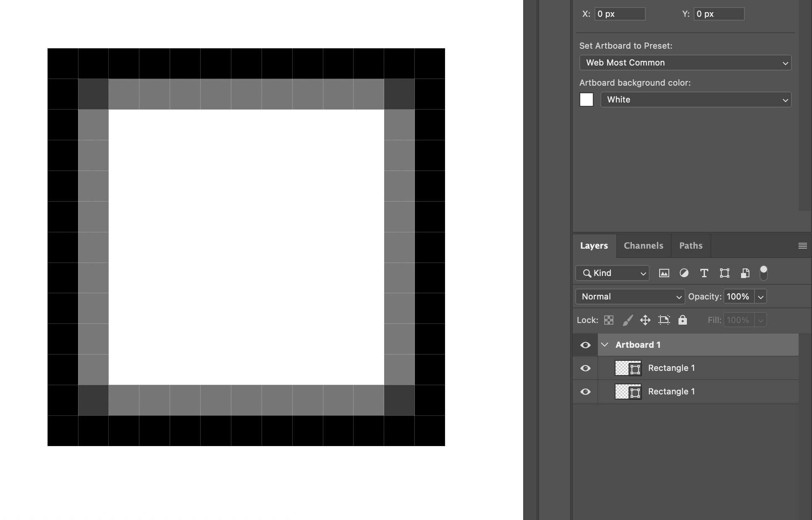Open the Set Artboard to Preset dropdown
Image resolution: width=812 pixels, height=520 pixels.
685,63
